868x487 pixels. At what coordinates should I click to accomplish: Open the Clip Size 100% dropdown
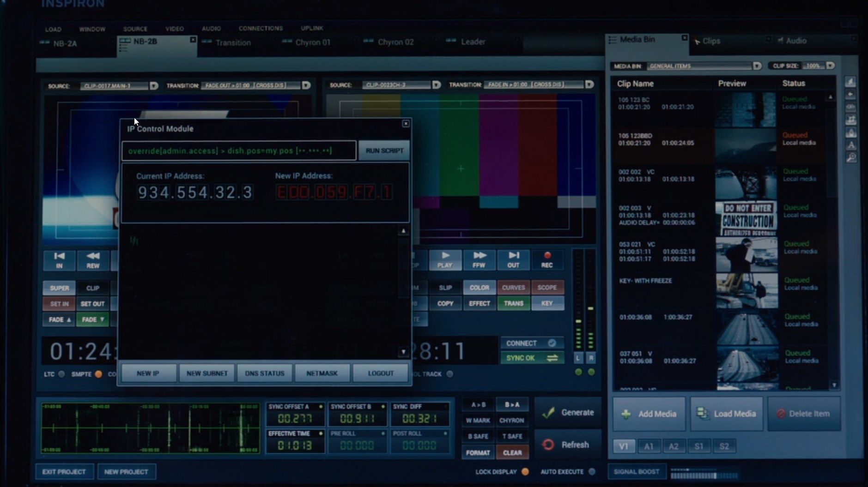tap(830, 66)
